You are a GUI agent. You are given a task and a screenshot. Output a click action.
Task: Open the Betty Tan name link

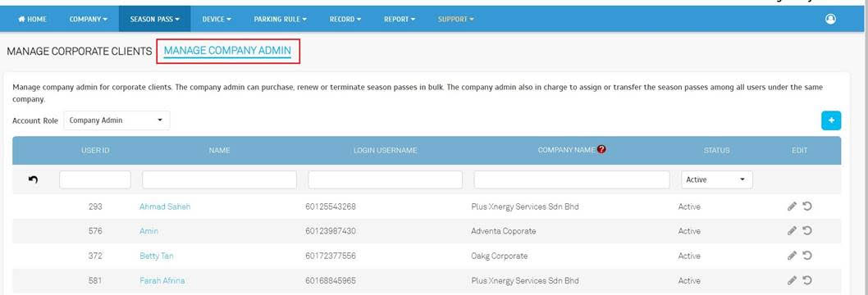click(x=157, y=256)
